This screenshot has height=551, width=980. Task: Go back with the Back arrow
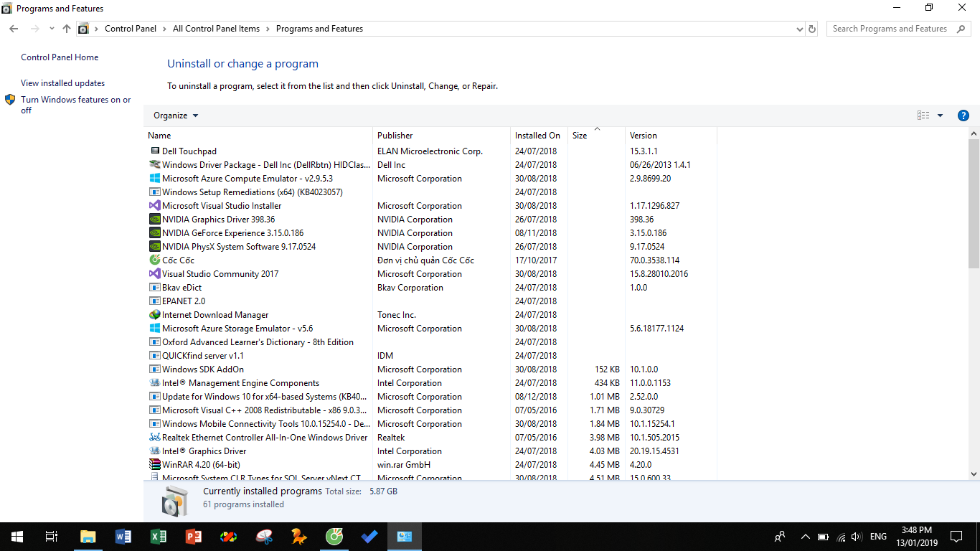tap(14, 29)
